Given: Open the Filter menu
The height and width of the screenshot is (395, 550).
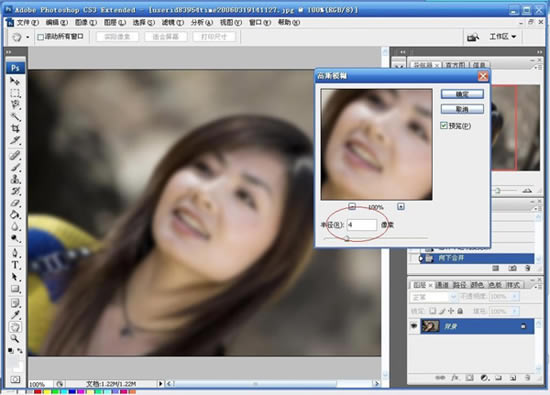Looking at the screenshot, I should coord(173,22).
